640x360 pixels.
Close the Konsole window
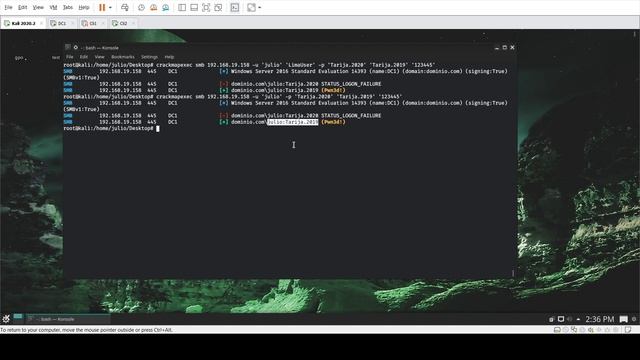(512, 48)
